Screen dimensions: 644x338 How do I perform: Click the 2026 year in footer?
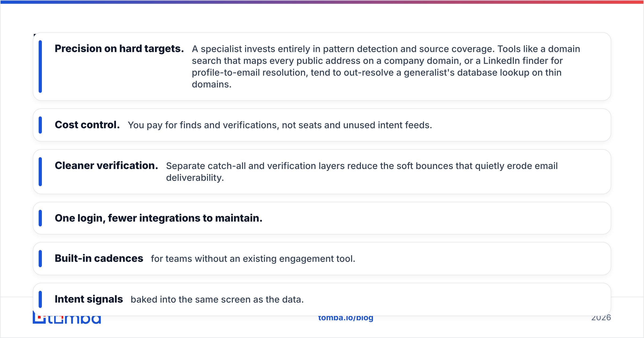click(601, 318)
